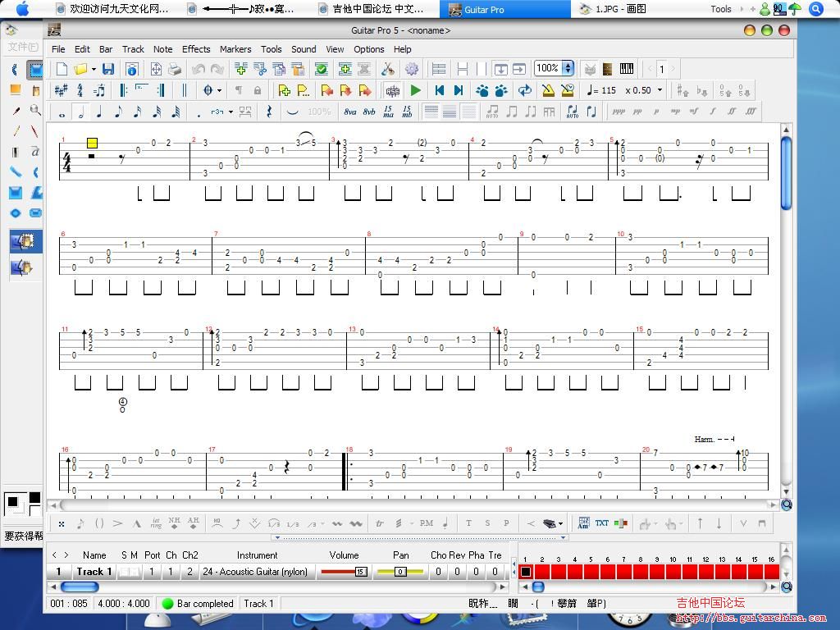Toggle the tie note curve icon
The width and height of the screenshot is (840, 630).
[292, 112]
